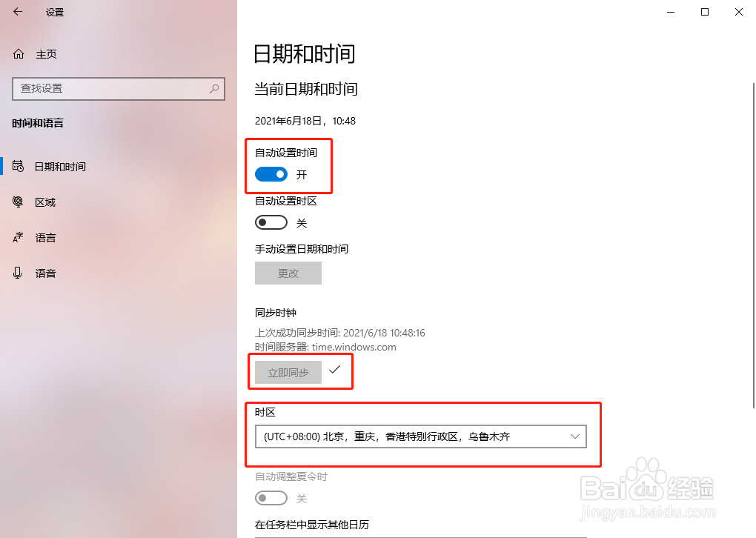Focus the 查找设置 search field
Viewport: 756px width, 538px height.
click(119, 89)
